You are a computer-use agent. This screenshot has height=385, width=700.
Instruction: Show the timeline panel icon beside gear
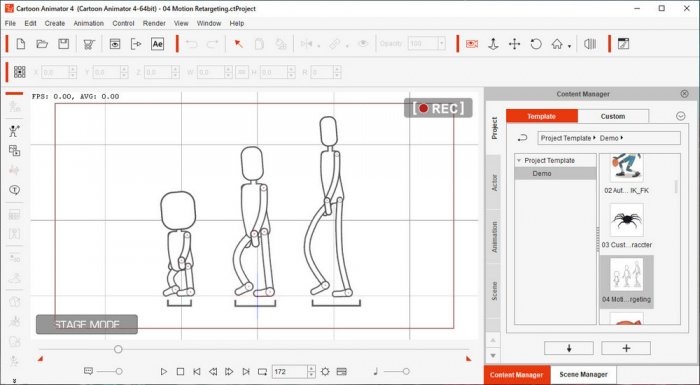(342, 372)
